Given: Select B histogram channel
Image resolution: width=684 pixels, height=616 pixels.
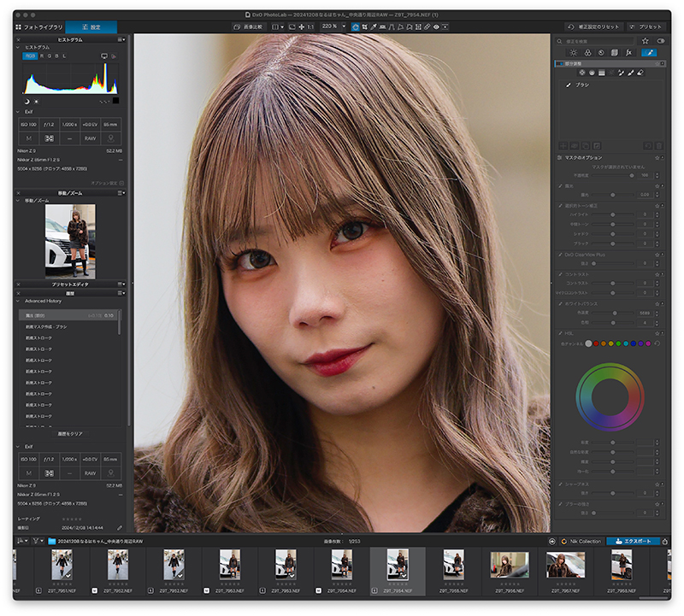Looking at the screenshot, I should (56, 56).
